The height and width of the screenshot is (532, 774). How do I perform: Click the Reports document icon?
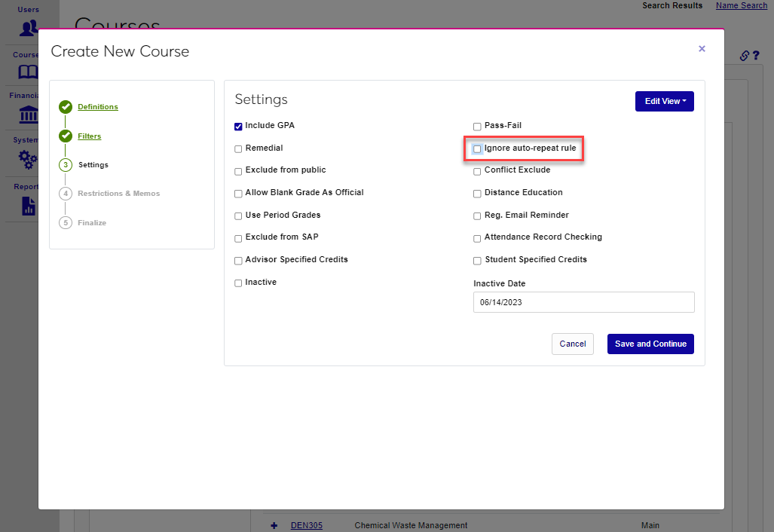point(28,206)
